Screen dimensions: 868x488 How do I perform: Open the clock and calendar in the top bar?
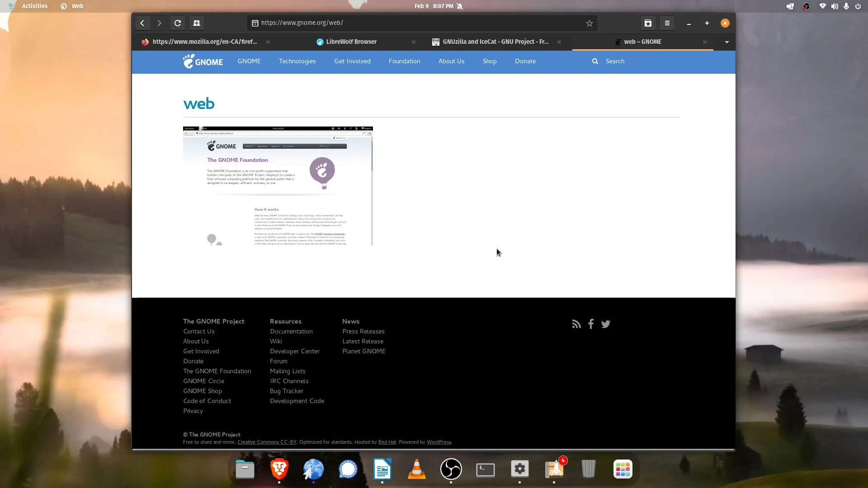pyautogui.click(x=434, y=6)
